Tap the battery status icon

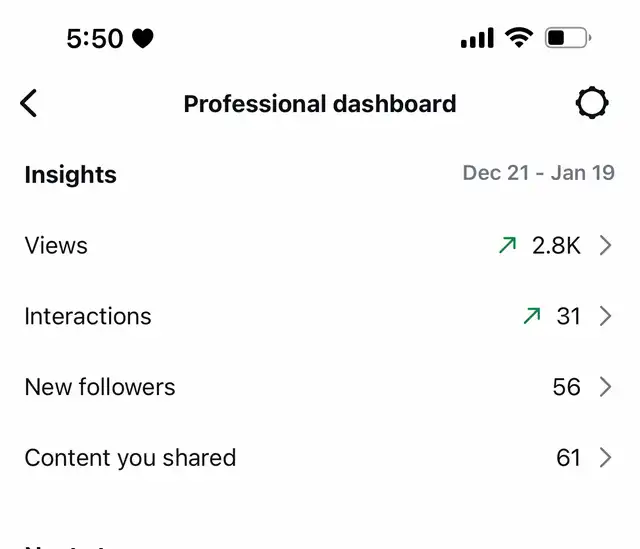pos(568,38)
